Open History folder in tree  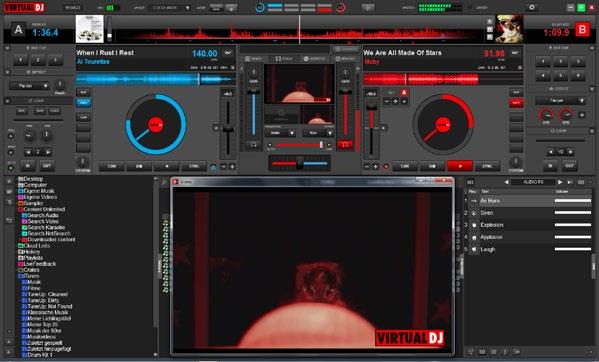[x=29, y=252]
